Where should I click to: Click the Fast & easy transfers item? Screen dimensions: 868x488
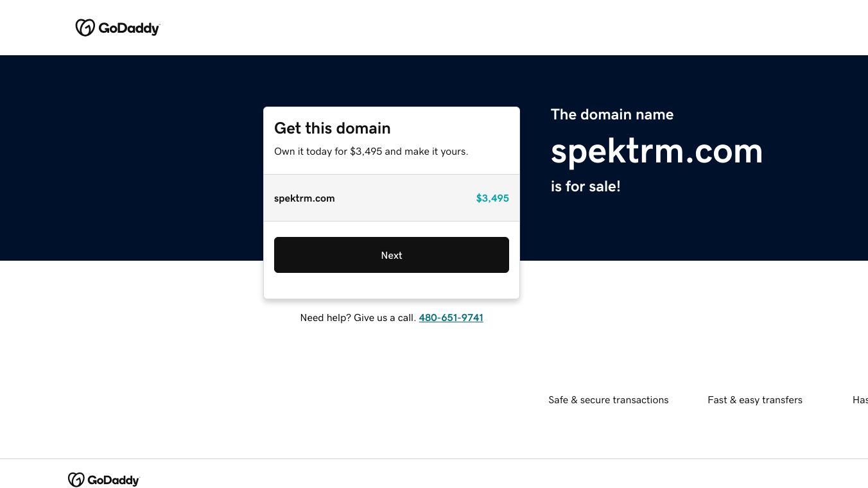[755, 400]
